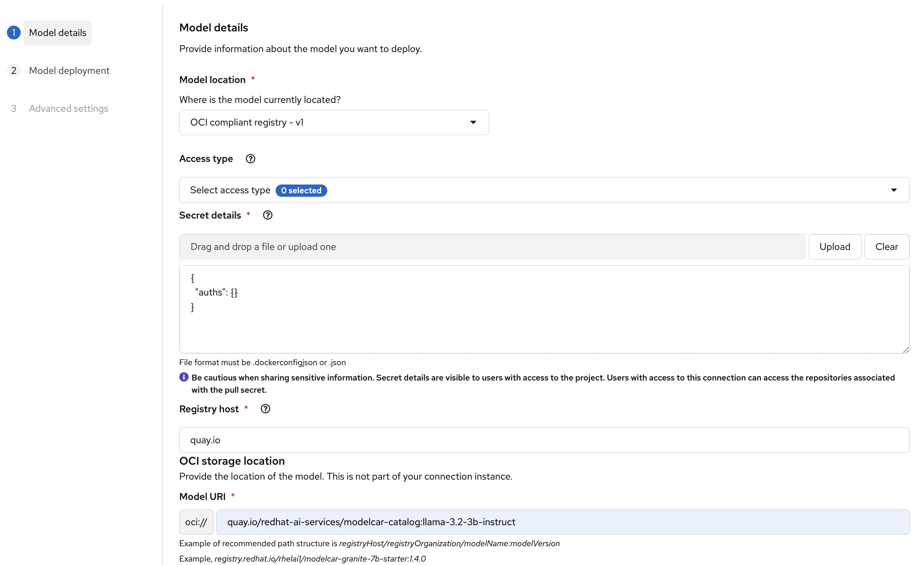This screenshot has width=924, height=565.
Task: Open the Access type help tooltip
Action: point(250,158)
